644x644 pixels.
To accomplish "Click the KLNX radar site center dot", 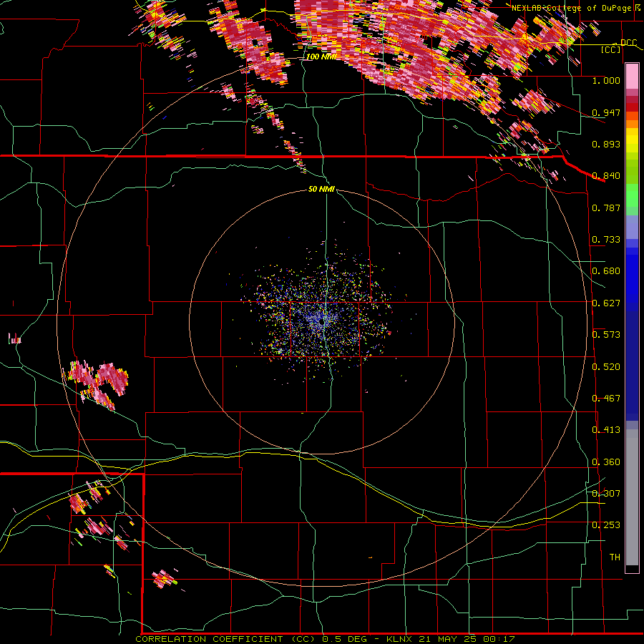I will 323,323.
